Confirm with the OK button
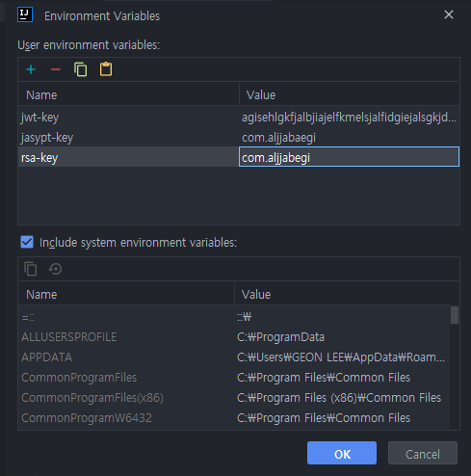Image resolution: width=471 pixels, height=476 pixels. pyautogui.click(x=342, y=453)
